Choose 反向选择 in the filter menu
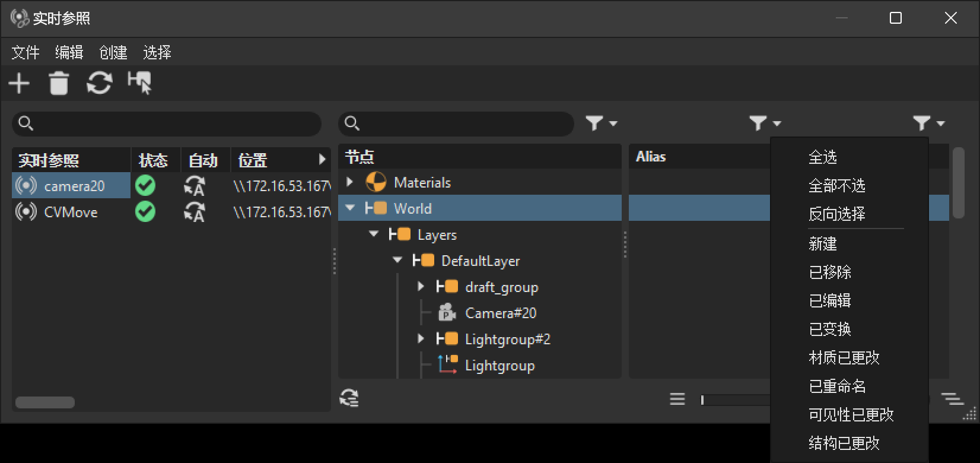This screenshot has width=980, height=463. (x=837, y=214)
